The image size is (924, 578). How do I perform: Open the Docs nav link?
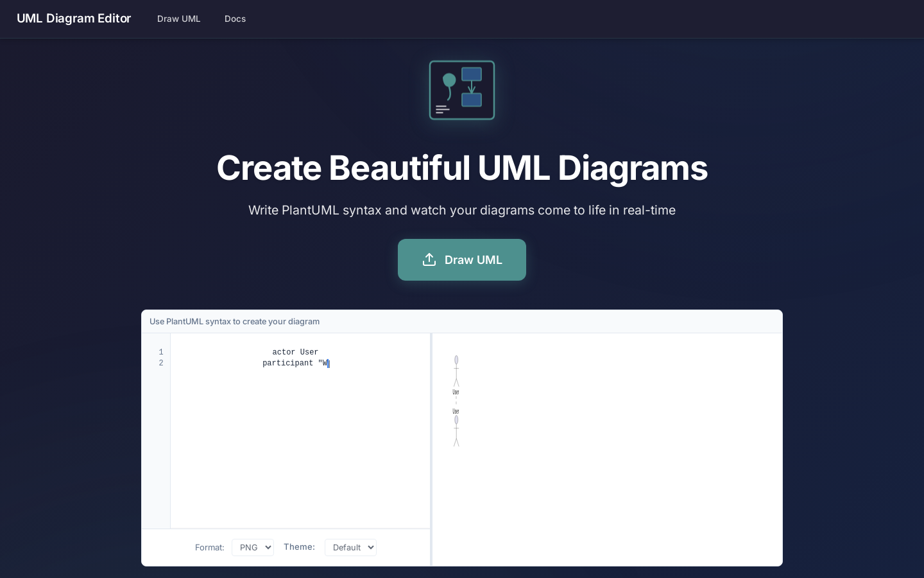pyautogui.click(x=235, y=19)
